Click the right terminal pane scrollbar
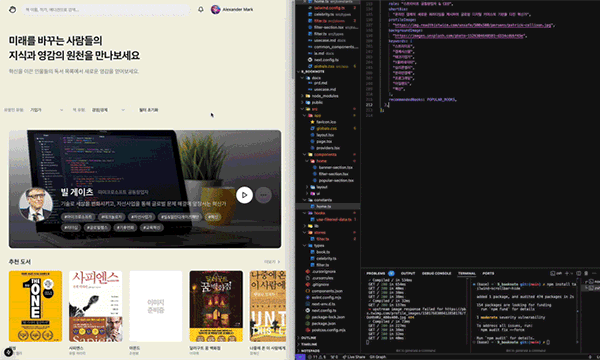The height and width of the screenshot is (360, 600). [578, 312]
